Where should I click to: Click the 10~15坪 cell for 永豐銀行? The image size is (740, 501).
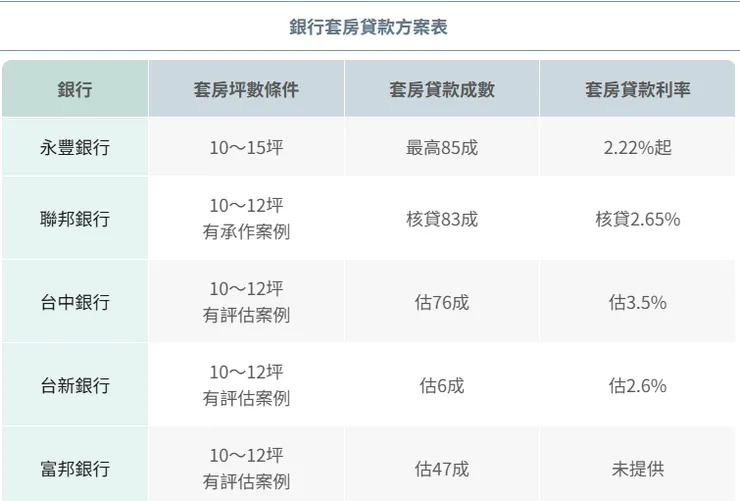click(x=246, y=147)
